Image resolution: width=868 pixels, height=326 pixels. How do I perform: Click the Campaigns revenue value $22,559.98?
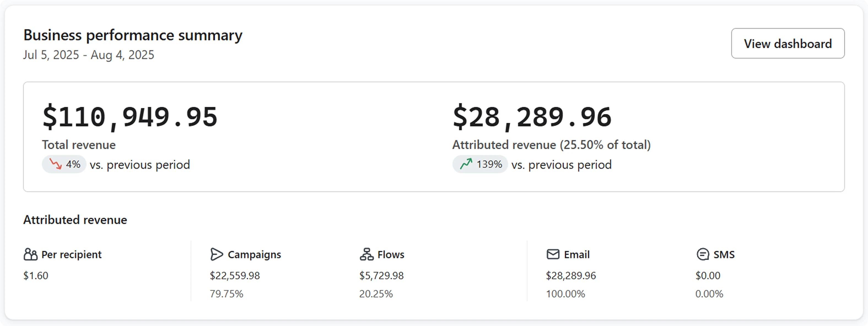(235, 276)
